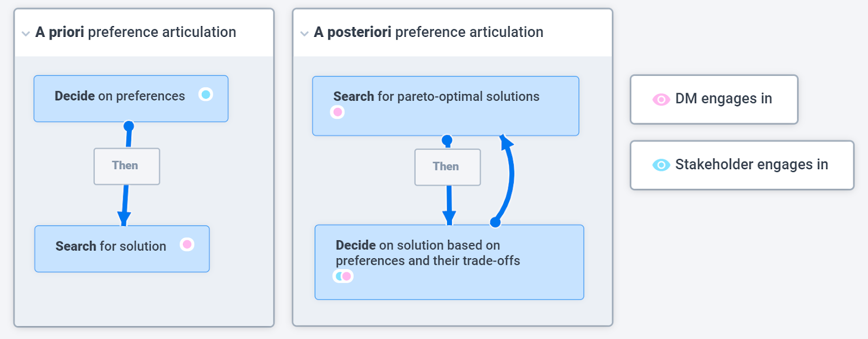Select the Decide on preferences card
The image size is (868, 339).
point(131,99)
